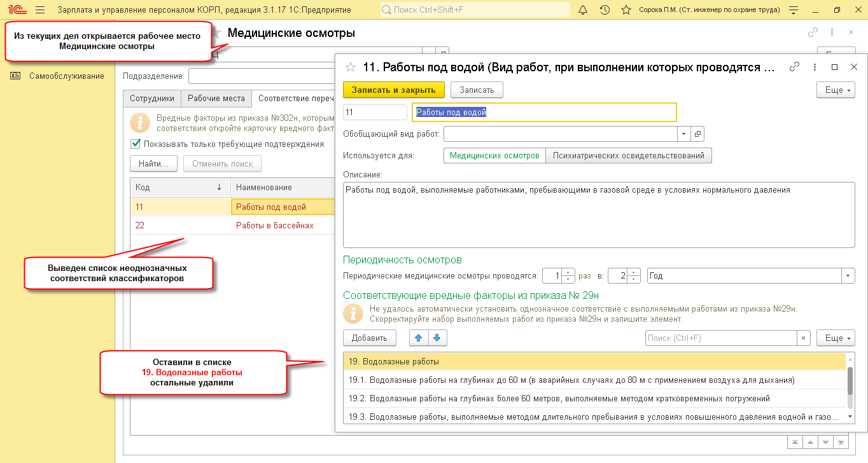Click the name field Работы под водой
The image size is (868, 463).
[x=545, y=112]
